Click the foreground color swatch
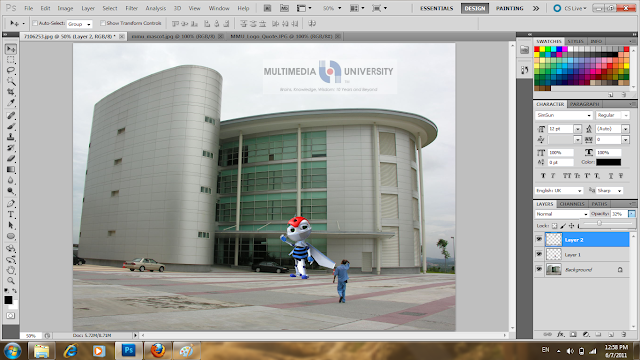Image resolution: width=640 pixels, height=360 pixels. (8, 300)
